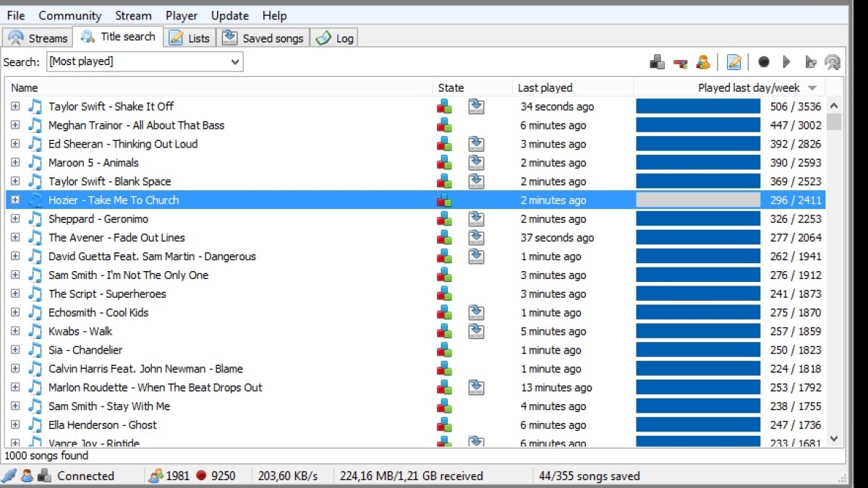Click the plug connection icon in status bar
868x488 pixels.
pos(9,476)
